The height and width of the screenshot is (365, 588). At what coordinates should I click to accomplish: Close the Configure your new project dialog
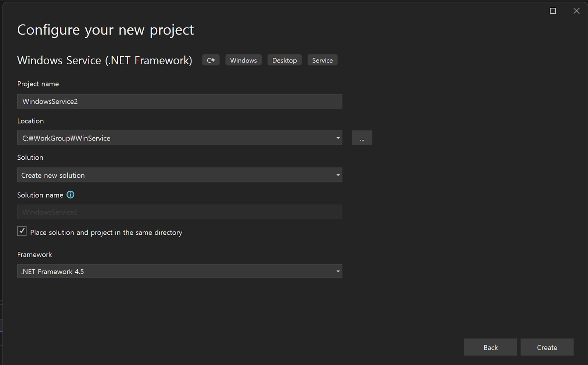pos(576,11)
